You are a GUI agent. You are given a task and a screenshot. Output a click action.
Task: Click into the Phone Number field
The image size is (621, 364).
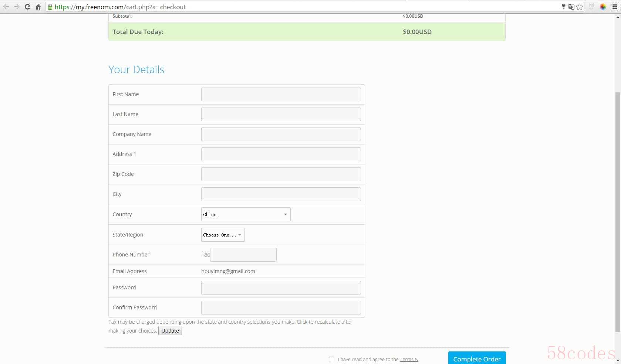pos(243,255)
